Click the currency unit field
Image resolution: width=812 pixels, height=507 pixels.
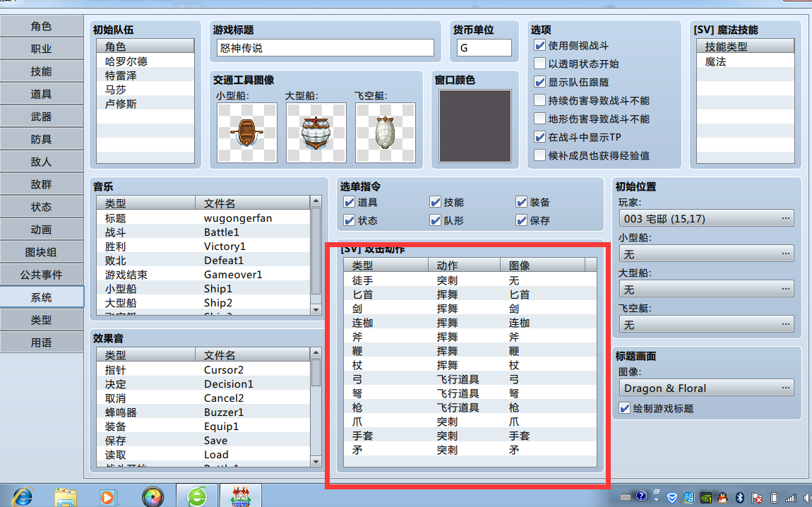pos(484,47)
